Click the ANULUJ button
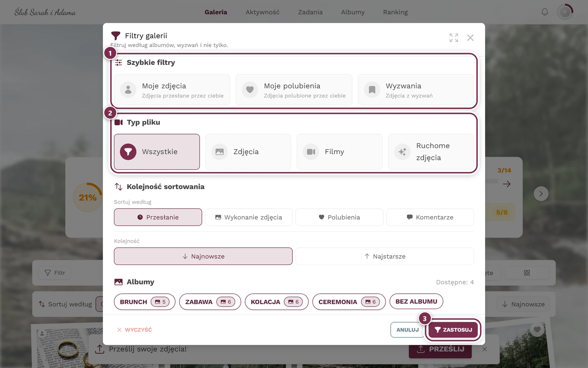 [408, 330]
